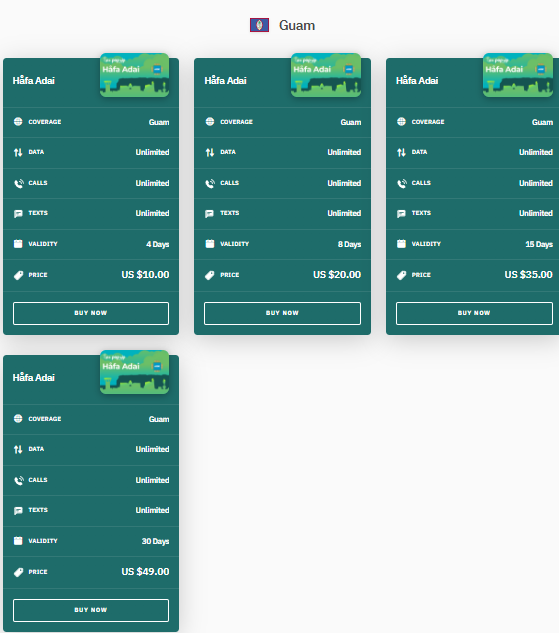Click the texts message icon in the 8 Days plan

pyautogui.click(x=209, y=214)
